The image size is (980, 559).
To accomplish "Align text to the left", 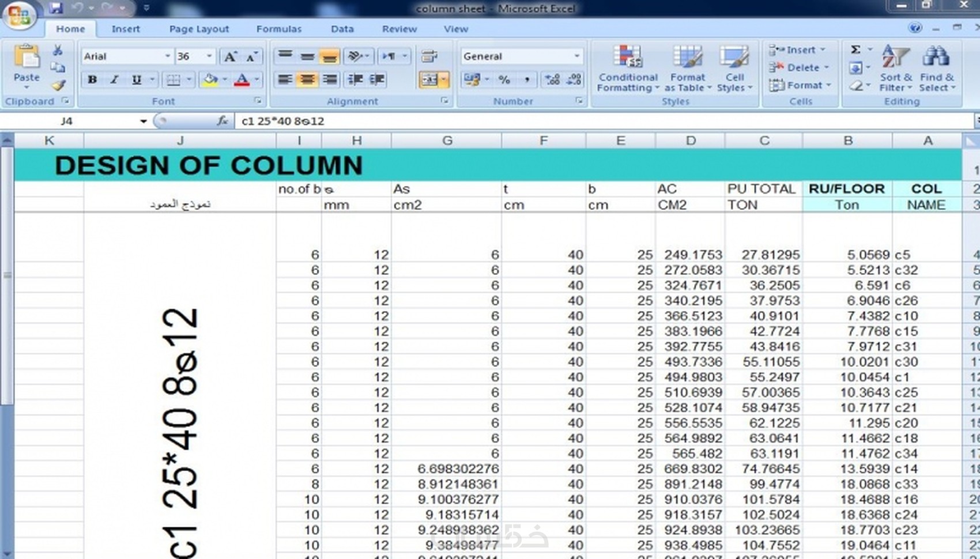I will point(285,80).
